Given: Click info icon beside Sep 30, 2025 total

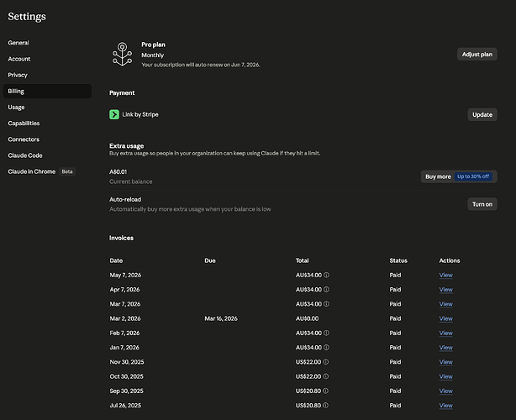Looking at the screenshot, I should click(325, 391).
